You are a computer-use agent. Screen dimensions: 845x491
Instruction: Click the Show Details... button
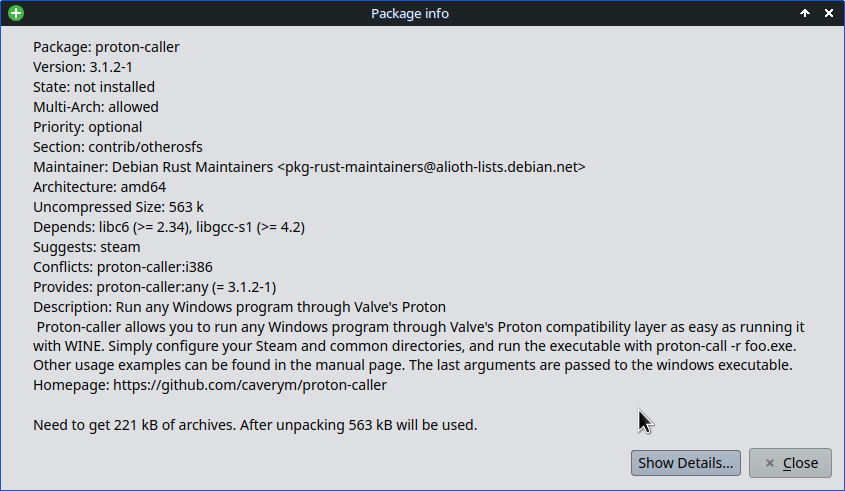686,463
